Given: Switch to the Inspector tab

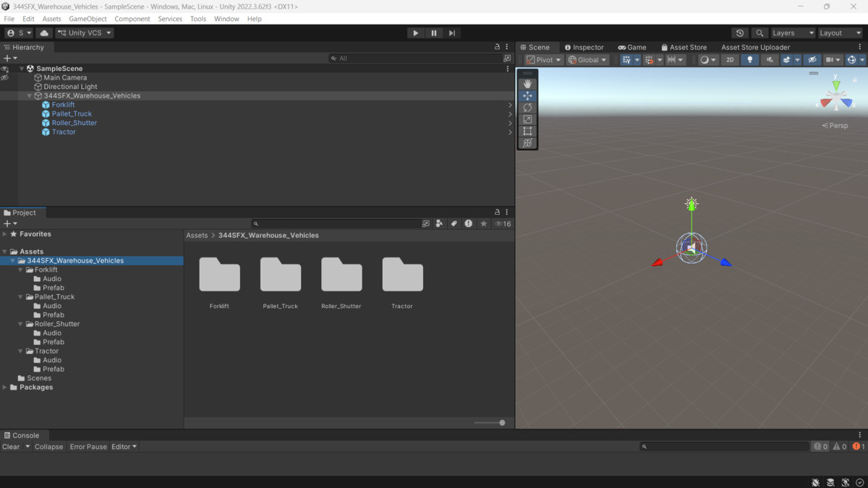Looking at the screenshot, I should 584,47.
